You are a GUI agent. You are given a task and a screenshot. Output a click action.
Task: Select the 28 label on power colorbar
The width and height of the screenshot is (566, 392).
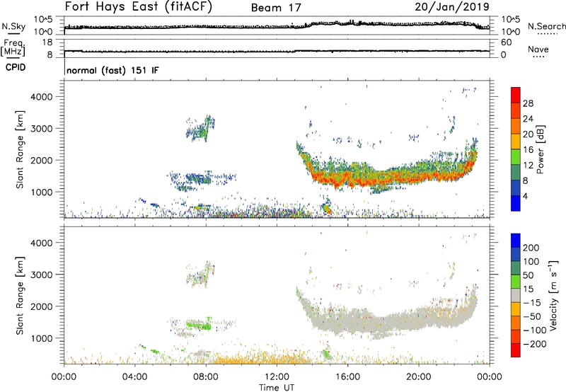(528, 103)
